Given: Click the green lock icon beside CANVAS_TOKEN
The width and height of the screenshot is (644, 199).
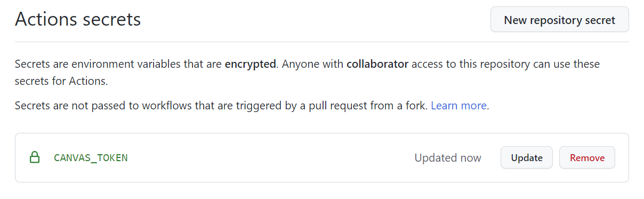Looking at the screenshot, I should (x=35, y=158).
